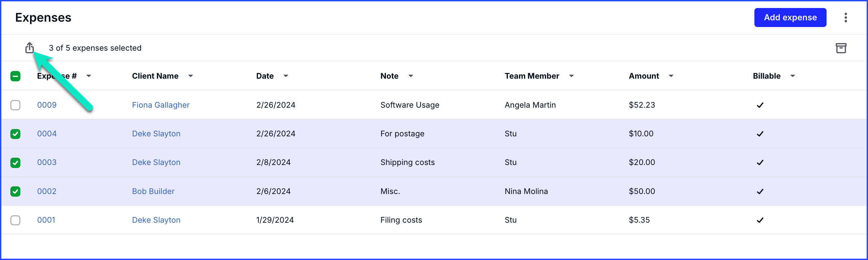The height and width of the screenshot is (260, 868).
Task: Open the Date column sort dropdown
Action: 286,76
